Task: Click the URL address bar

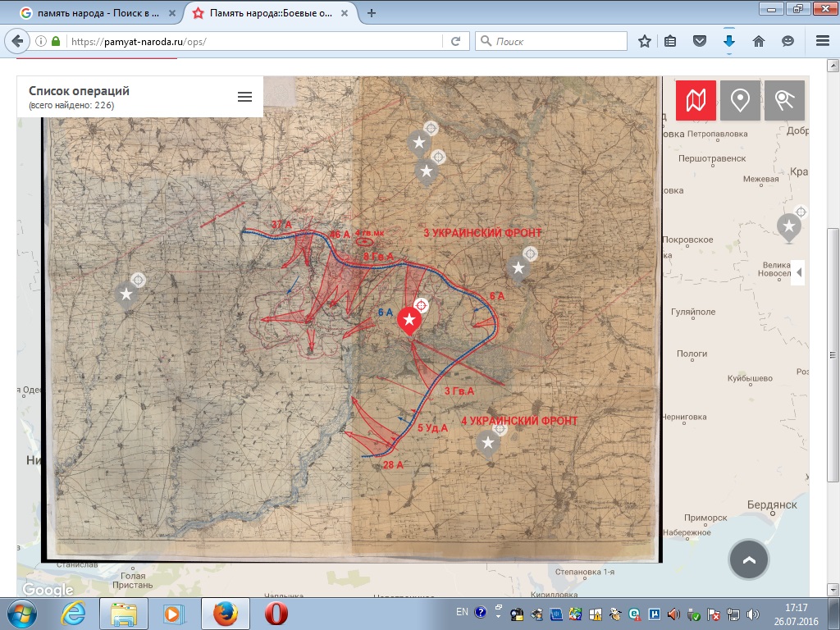Action: [x=254, y=41]
